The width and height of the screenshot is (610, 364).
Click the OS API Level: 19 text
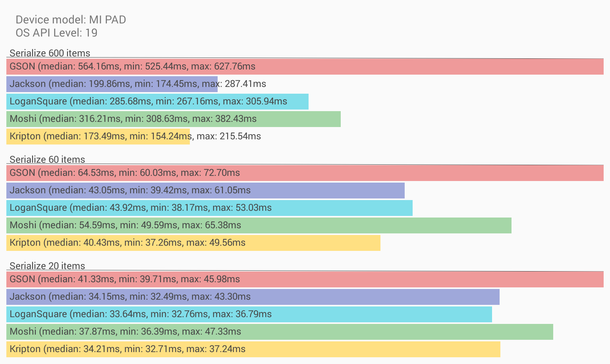pos(56,33)
